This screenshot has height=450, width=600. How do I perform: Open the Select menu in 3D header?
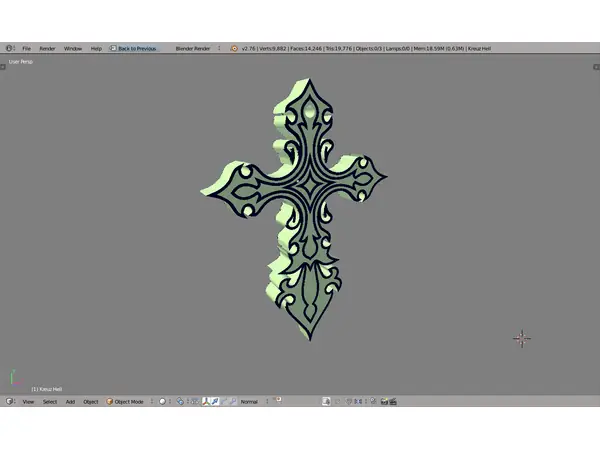pos(50,402)
